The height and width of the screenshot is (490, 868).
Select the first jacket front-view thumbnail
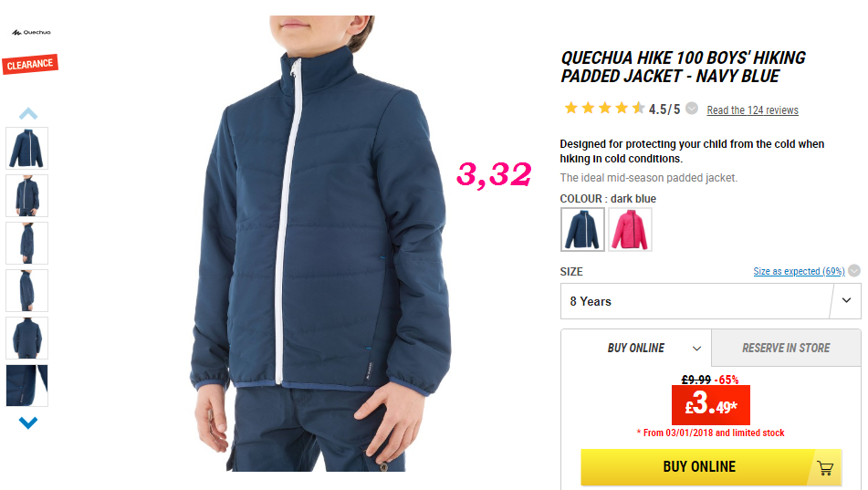coord(27,149)
